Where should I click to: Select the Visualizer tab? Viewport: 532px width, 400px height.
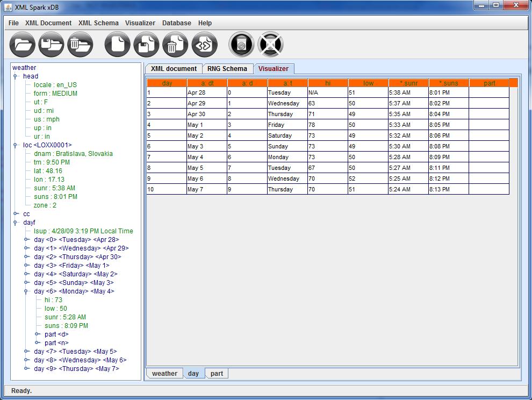coord(274,69)
